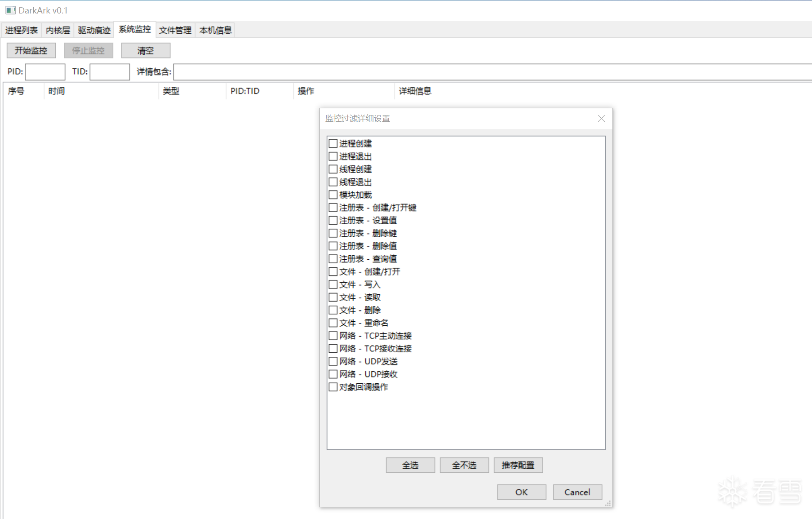Image resolution: width=812 pixels, height=519 pixels.
Task: Enable 网络 - TCP主动连接 monitoring
Action: pos(333,336)
